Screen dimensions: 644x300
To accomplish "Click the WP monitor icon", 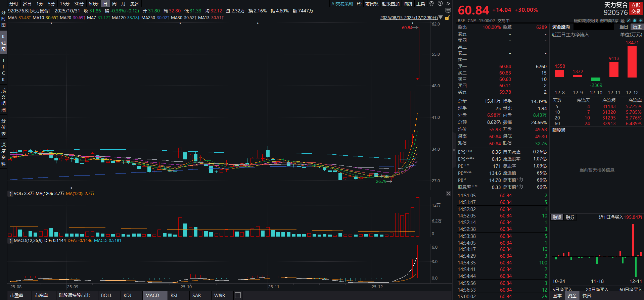I will pyautogui.click(x=448, y=10).
